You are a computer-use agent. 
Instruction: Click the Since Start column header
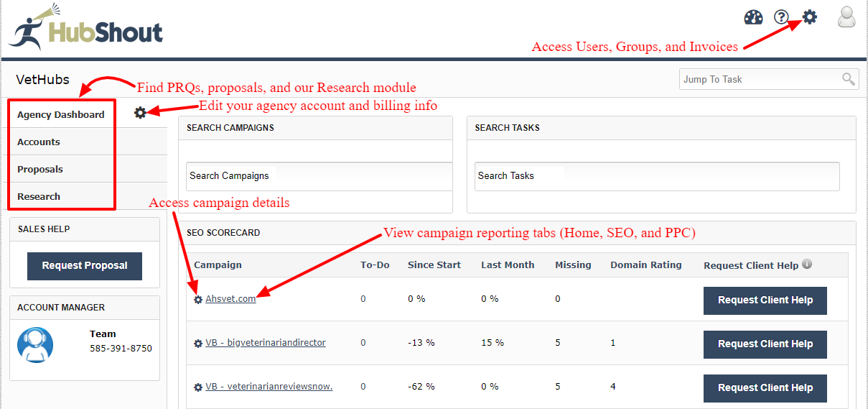click(x=434, y=265)
